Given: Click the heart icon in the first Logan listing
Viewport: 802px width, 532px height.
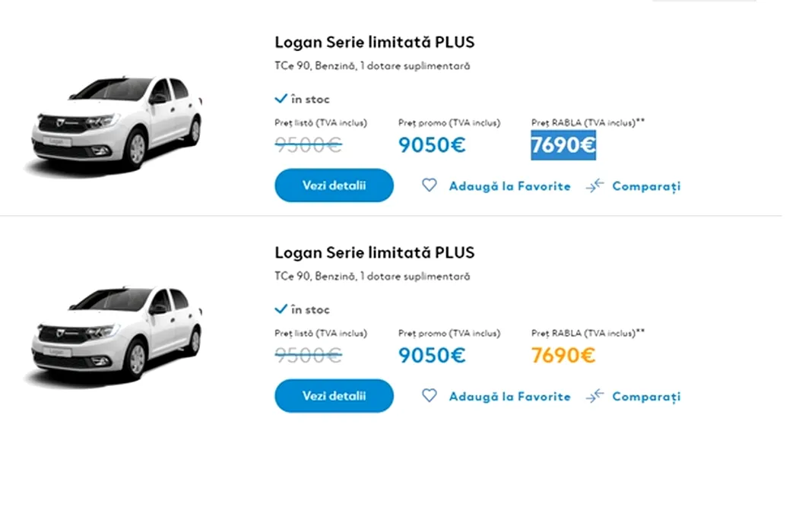Looking at the screenshot, I should click(430, 185).
